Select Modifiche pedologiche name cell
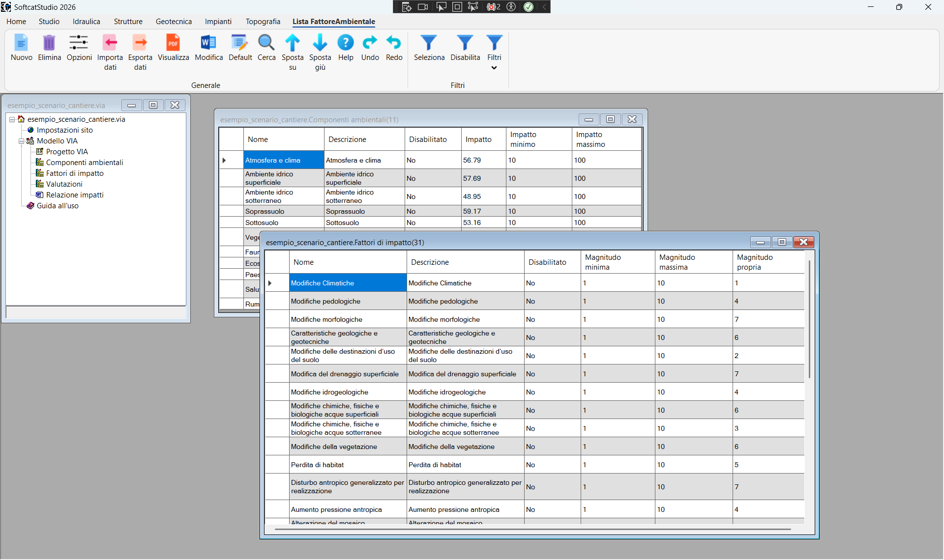Viewport: 944px width, 560px height. click(348, 301)
